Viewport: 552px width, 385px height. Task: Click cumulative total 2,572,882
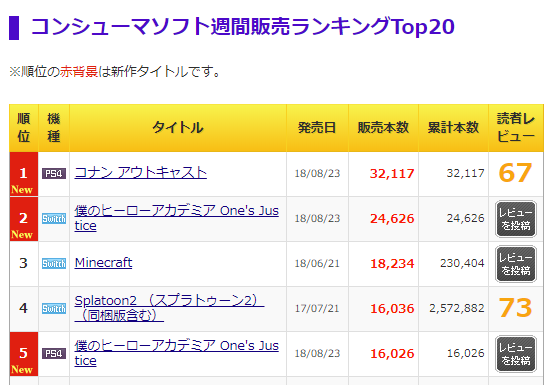[457, 308]
